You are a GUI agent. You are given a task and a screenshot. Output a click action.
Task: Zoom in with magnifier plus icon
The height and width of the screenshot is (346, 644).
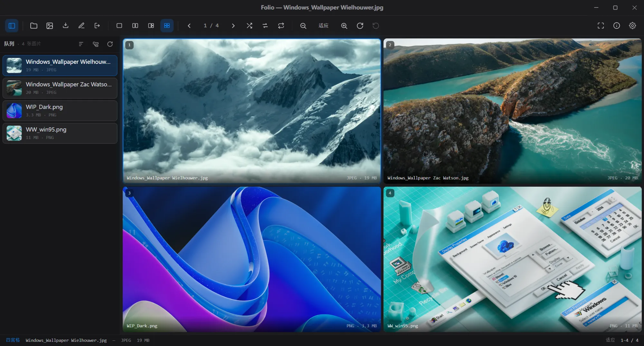click(344, 25)
